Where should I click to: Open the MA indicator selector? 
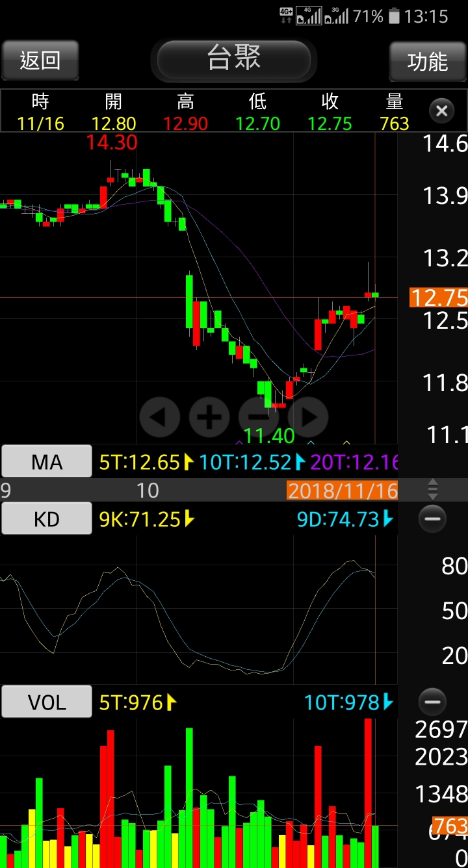[47, 462]
